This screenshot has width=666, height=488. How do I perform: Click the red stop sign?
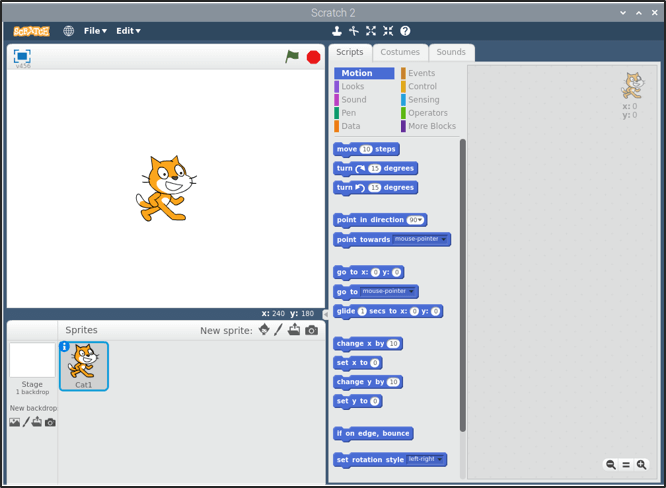pos(313,57)
